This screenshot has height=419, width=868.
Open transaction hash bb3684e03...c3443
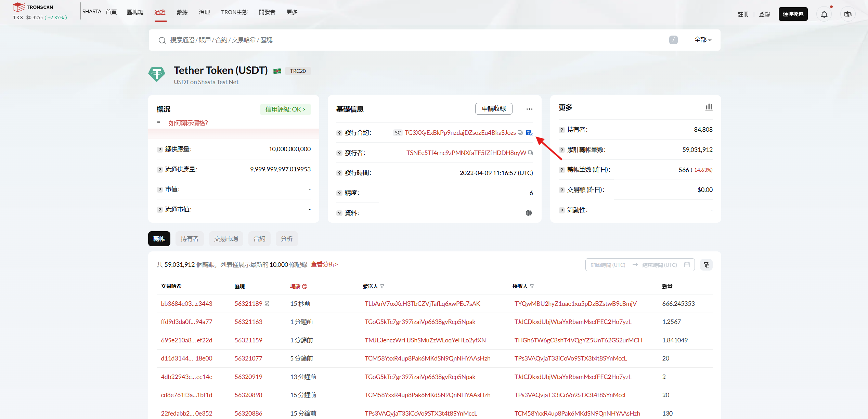pos(186,304)
